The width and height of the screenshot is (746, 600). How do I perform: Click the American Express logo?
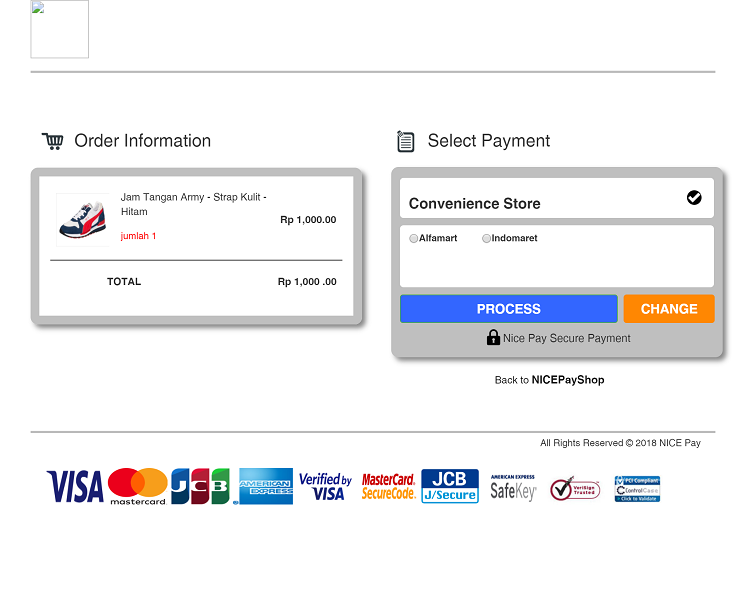265,486
